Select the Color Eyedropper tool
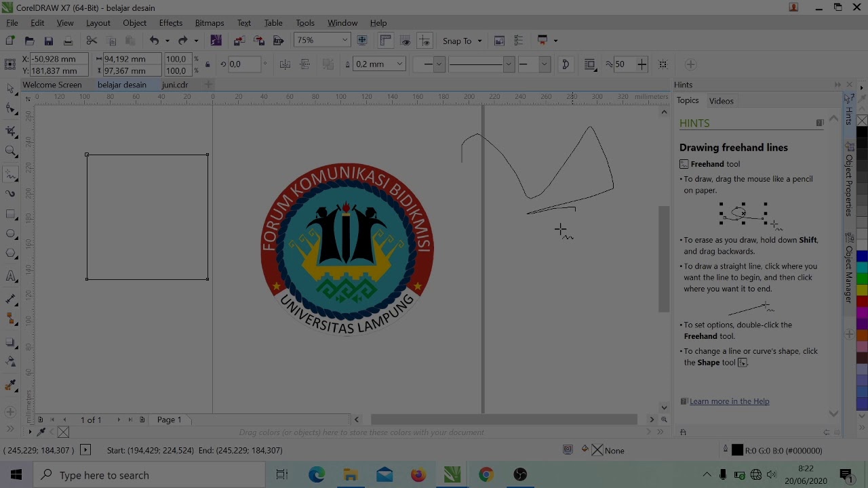The image size is (868, 488). [x=10, y=385]
